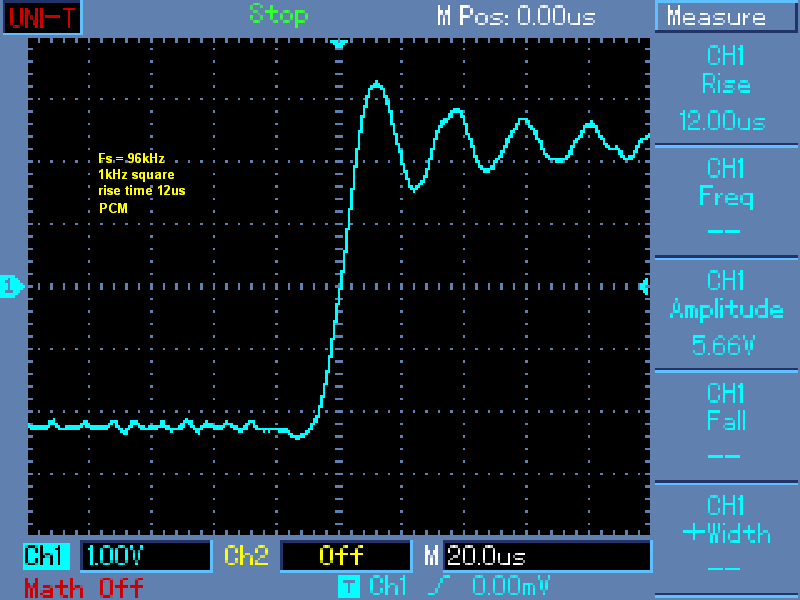Select the M Pos: 0.00us readout
This screenshot has height=600, width=800.
(516, 16)
